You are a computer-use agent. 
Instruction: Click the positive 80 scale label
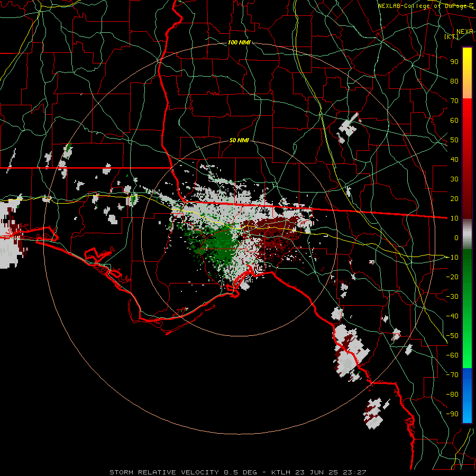coord(454,81)
